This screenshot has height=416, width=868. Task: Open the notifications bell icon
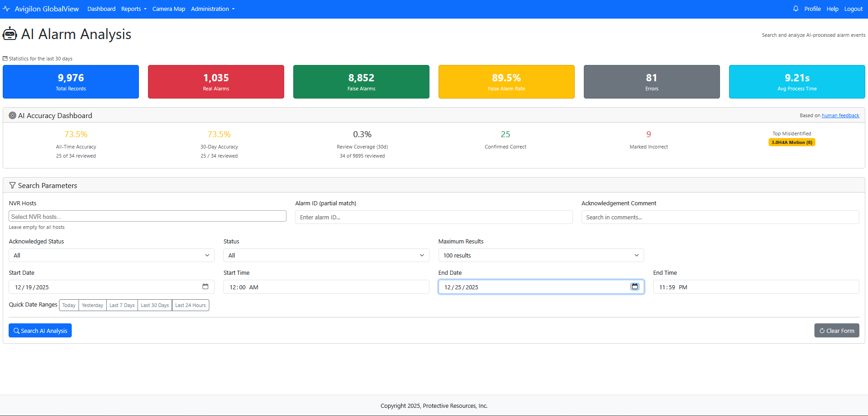[x=796, y=9]
